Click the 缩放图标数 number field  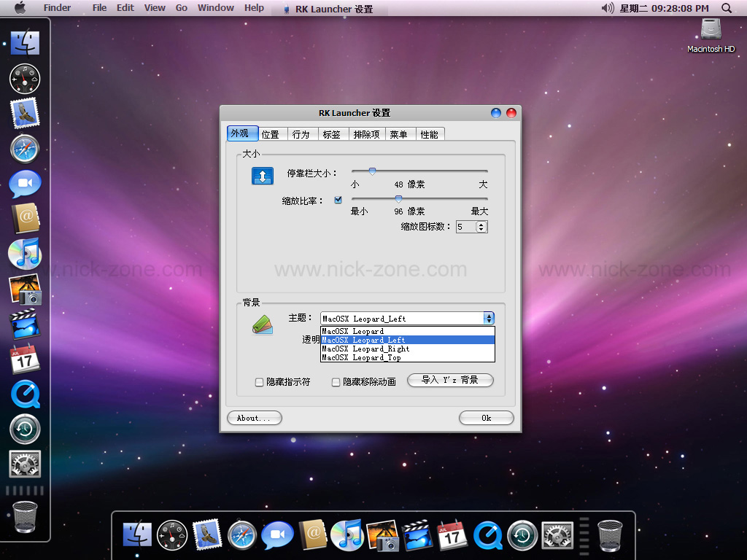[x=466, y=227]
